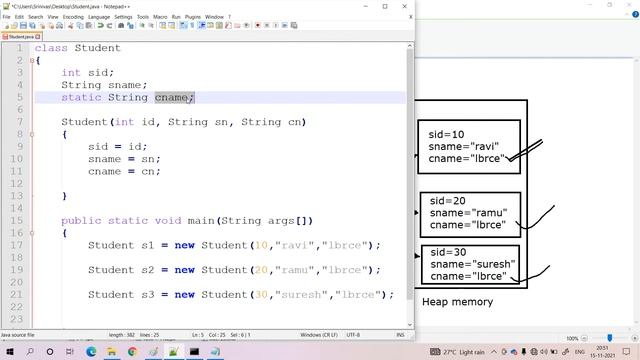
Task: Switch to Command Prompt in the taskbar
Action: coord(194,351)
